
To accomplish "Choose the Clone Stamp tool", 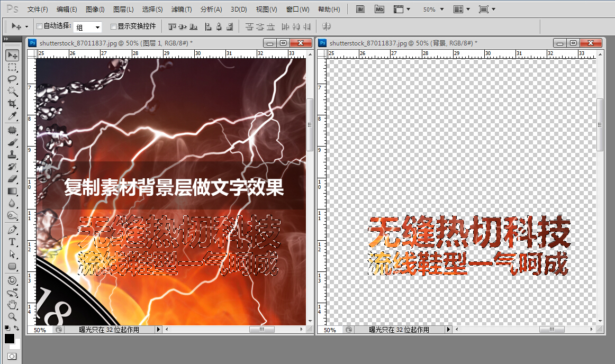I will [13, 154].
